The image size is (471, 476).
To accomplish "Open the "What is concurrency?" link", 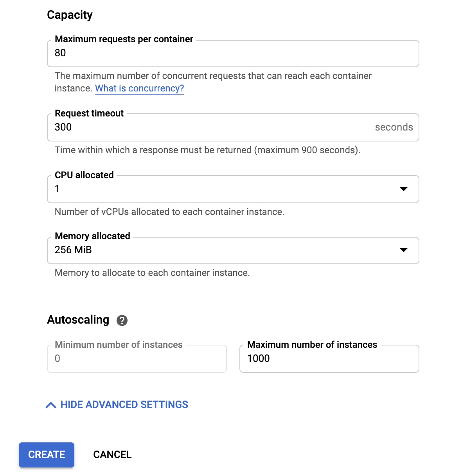I will click(139, 88).
